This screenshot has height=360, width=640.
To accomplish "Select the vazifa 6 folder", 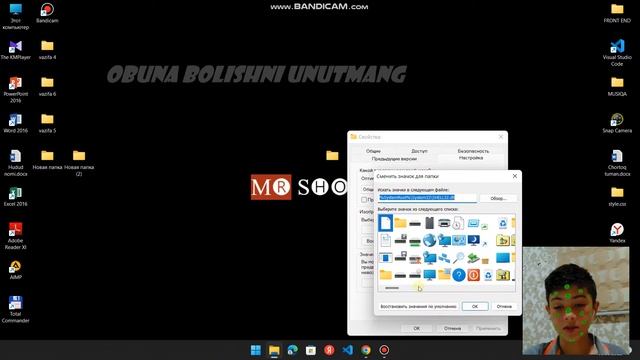I will 47,87.
